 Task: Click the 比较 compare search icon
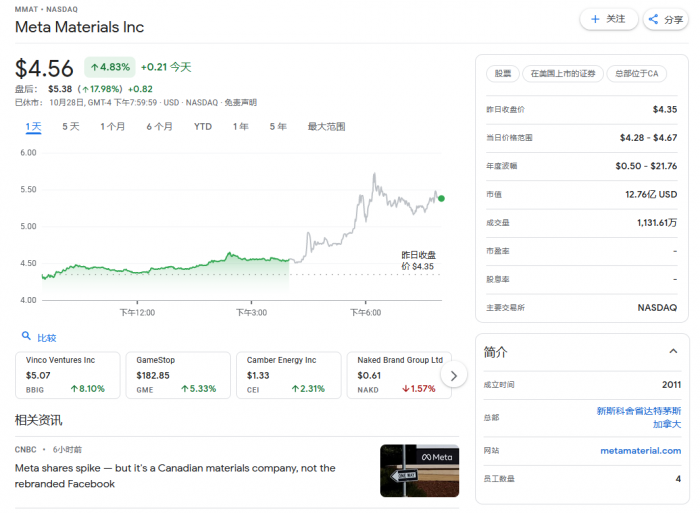(27, 337)
